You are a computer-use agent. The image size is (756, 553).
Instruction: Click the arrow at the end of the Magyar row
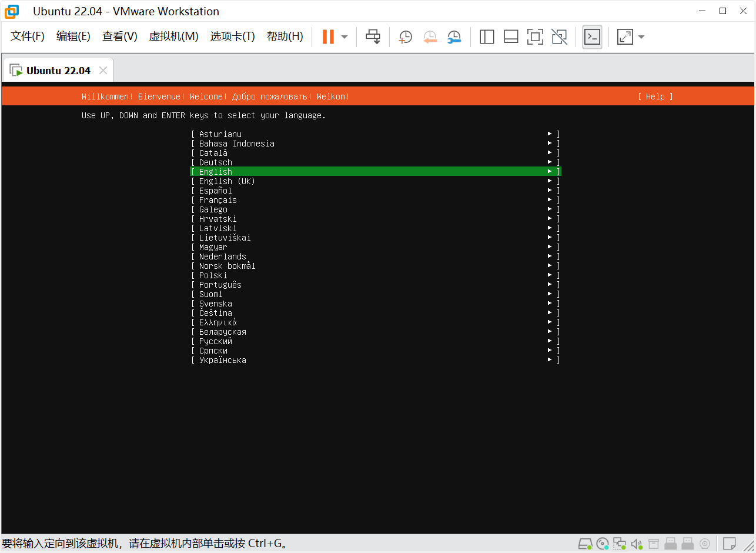[x=550, y=247]
